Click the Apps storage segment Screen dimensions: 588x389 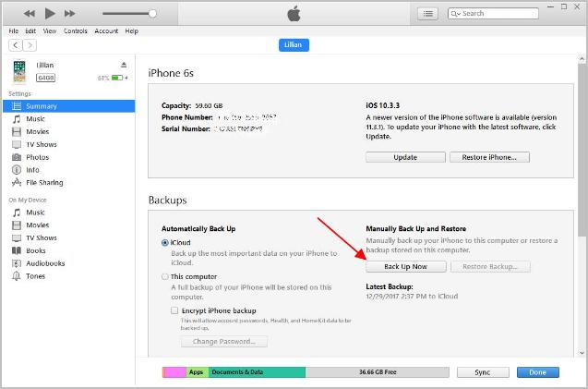click(198, 372)
